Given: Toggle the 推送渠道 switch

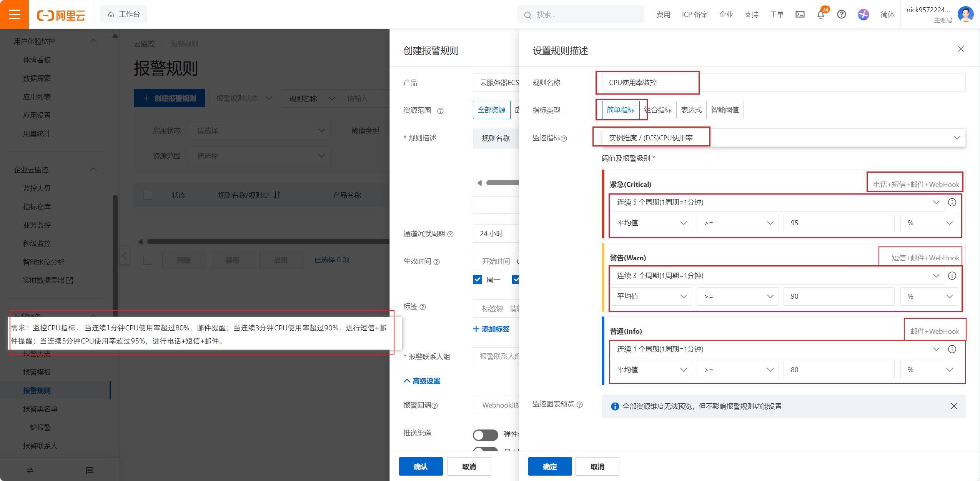Looking at the screenshot, I should click(485, 435).
